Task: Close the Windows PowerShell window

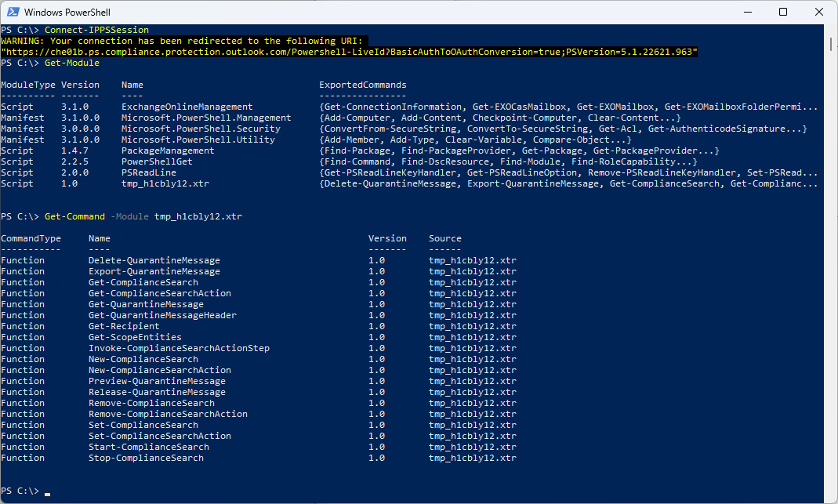Action: (x=818, y=12)
